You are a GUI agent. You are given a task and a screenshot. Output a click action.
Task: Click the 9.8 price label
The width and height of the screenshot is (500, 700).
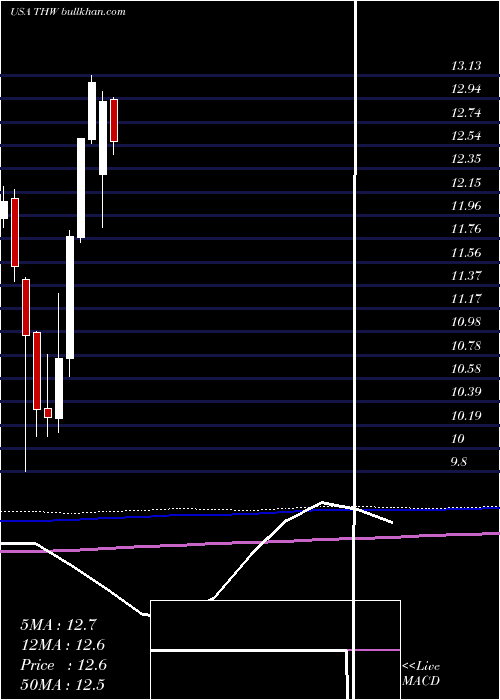[x=459, y=462]
